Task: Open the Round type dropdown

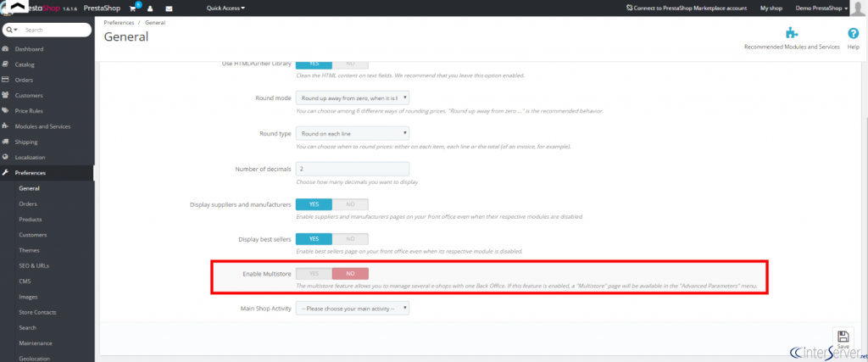Action: 353,133
